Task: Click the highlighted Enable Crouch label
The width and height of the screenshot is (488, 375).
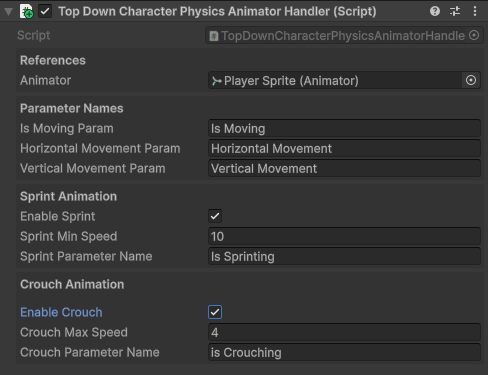Action: (61, 312)
